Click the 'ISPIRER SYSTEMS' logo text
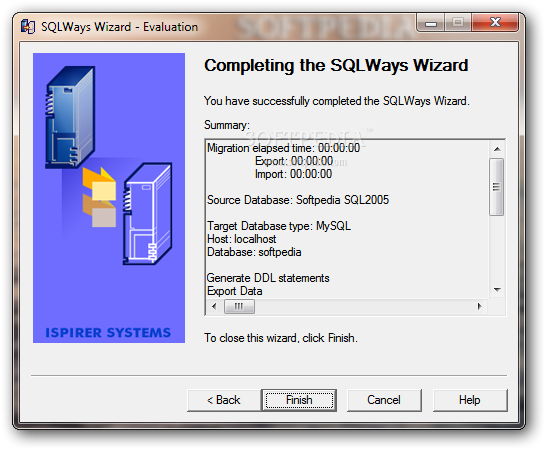The width and height of the screenshot is (546, 450). click(108, 333)
